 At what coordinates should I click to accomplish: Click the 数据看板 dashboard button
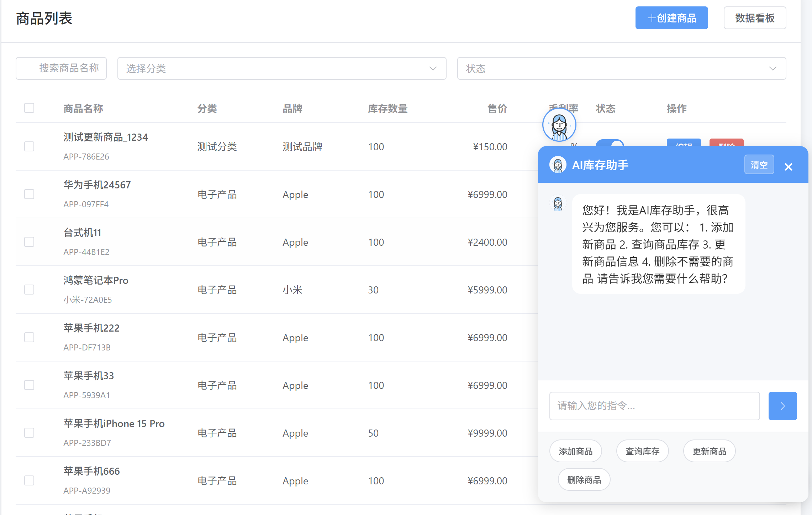(754, 18)
